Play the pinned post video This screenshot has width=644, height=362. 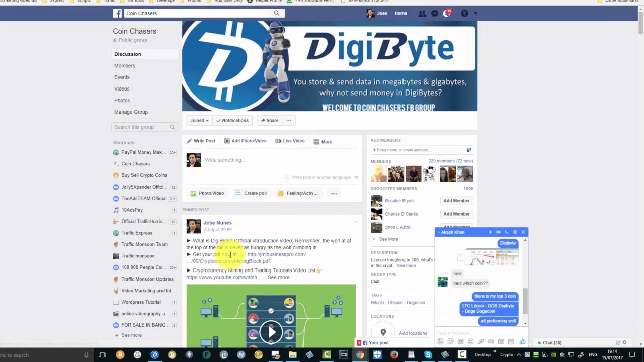(x=272, y=332)
